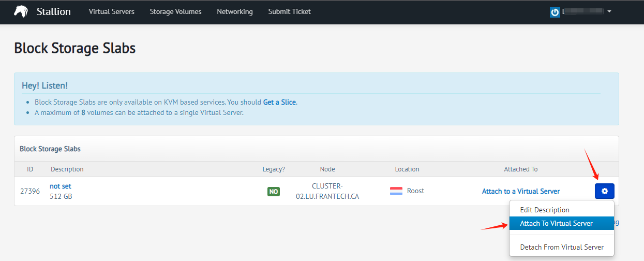The image size is (644, 261).
Task: Open the Submit Ticket page
Action: (289, 11)
